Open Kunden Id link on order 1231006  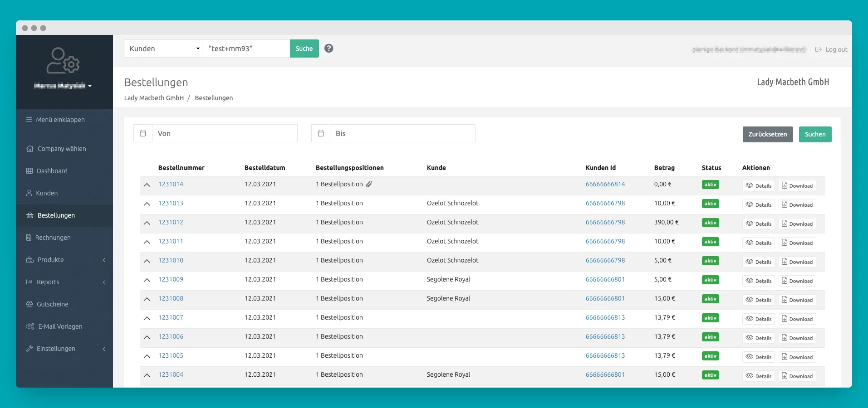click(605, 336)
